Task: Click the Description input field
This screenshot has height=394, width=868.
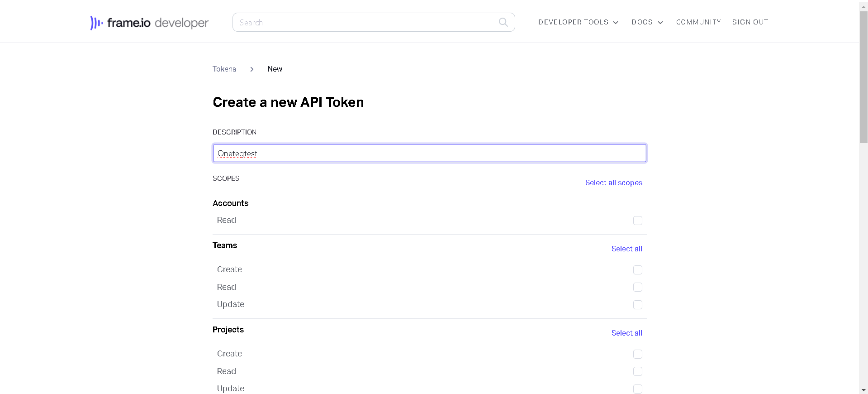Action: pyautogui.click(x=429, y=153)
